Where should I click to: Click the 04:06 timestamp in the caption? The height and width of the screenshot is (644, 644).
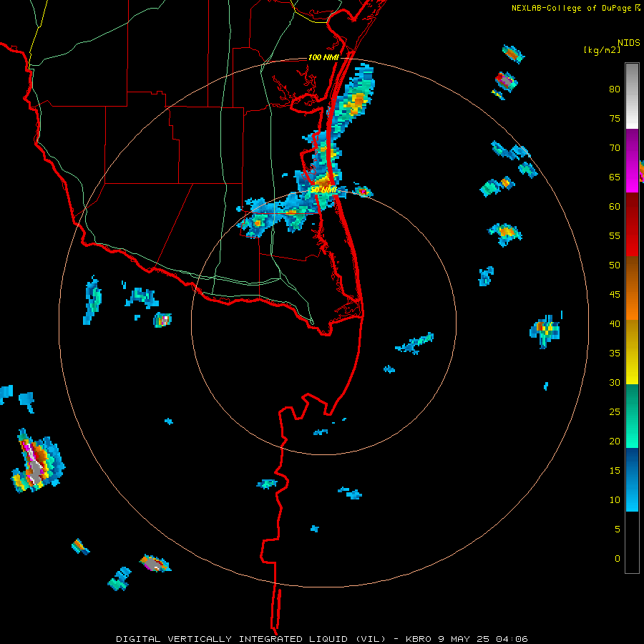[512, 639]
